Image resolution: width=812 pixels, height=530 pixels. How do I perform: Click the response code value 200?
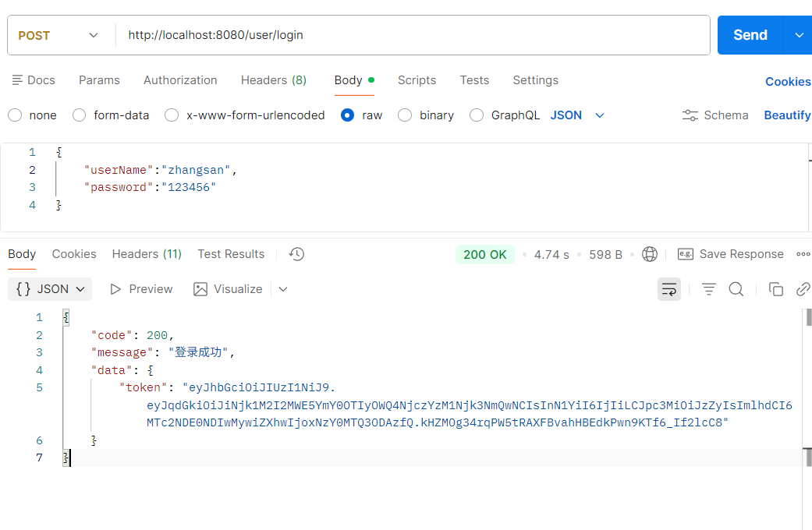coord(157,335)
